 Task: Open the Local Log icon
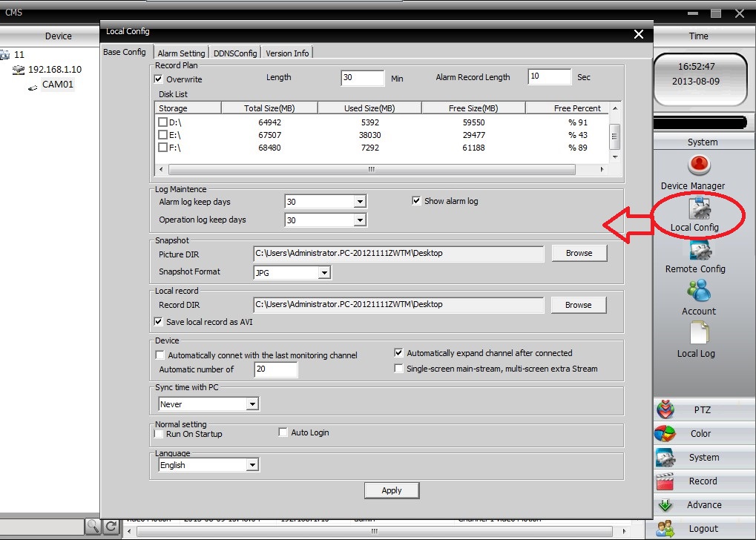[696, 334]
